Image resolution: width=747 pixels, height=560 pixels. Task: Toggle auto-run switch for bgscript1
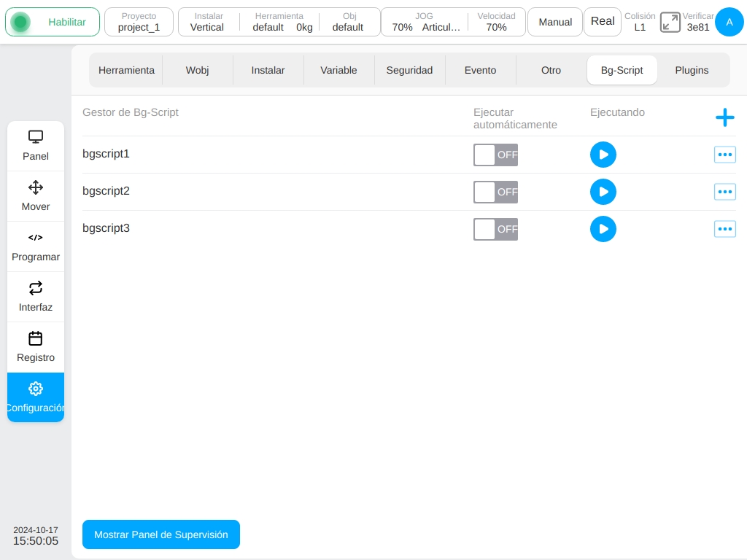coord(495,155)
